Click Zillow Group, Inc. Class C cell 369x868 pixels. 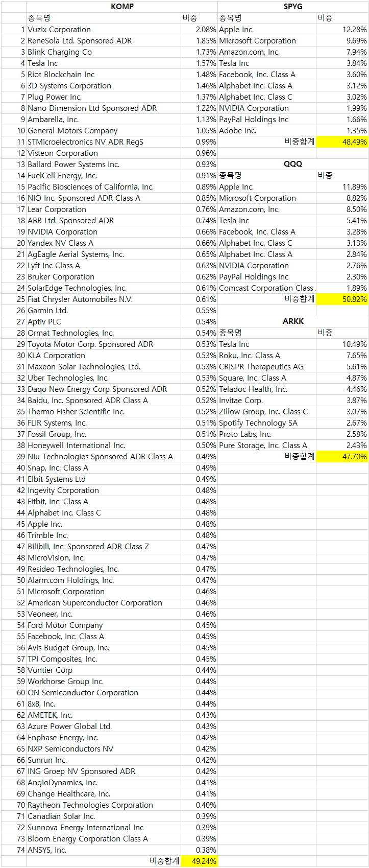pos(267,412)
